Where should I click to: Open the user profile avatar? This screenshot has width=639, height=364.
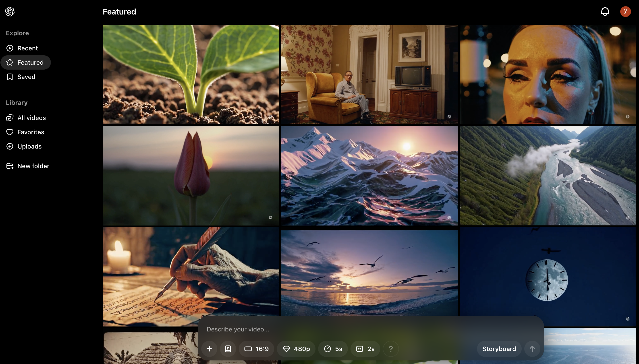click(x=625, y=12)
